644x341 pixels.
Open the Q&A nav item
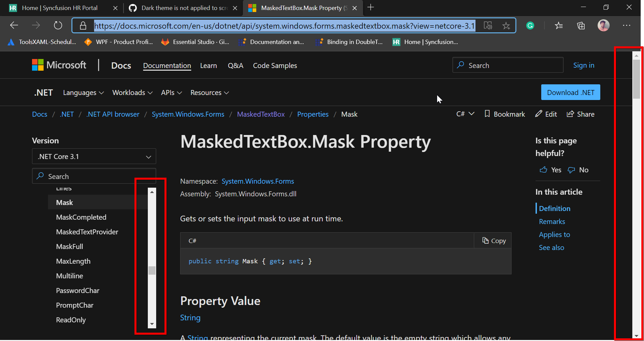point(236,66)
